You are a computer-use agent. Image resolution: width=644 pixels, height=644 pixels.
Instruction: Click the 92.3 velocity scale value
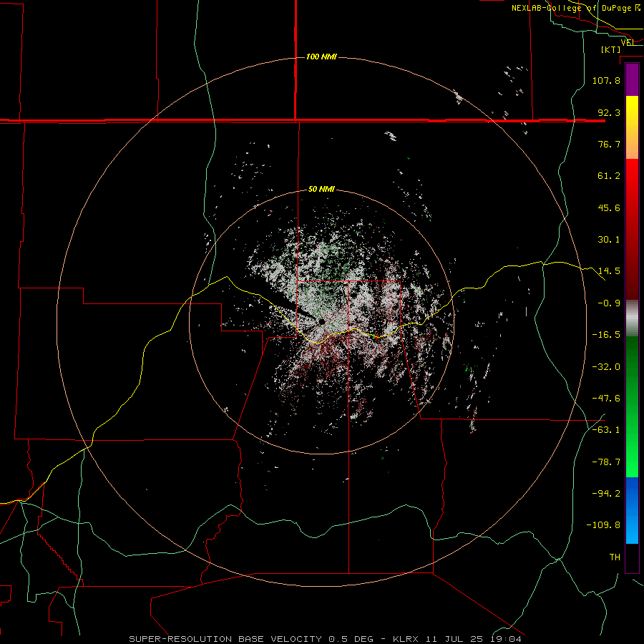[609, 112]
